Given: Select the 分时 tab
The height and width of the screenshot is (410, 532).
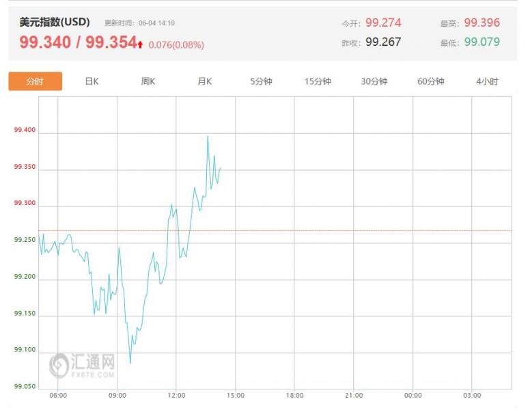Looking at the screenshot, I should click(35, 81).
